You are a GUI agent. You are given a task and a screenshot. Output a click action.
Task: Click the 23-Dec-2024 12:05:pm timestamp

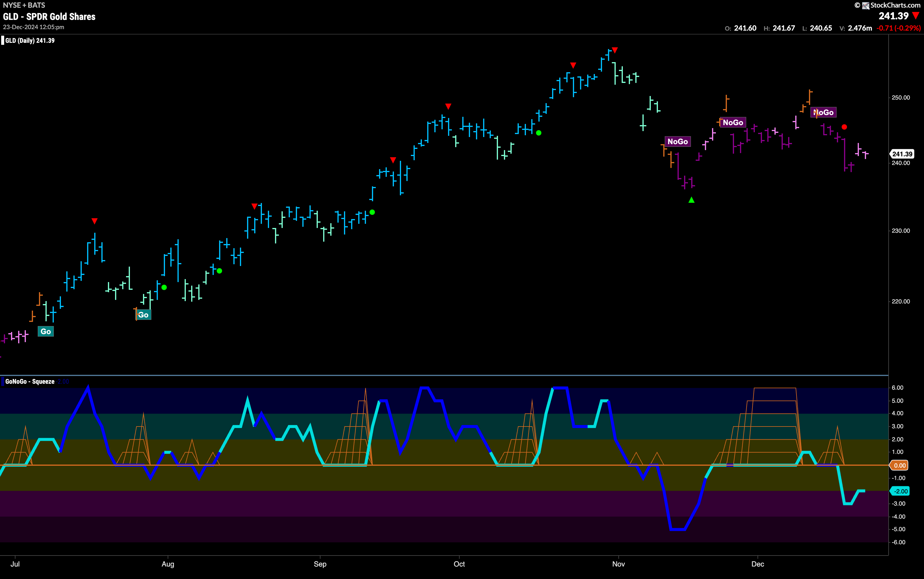point(34,27)
